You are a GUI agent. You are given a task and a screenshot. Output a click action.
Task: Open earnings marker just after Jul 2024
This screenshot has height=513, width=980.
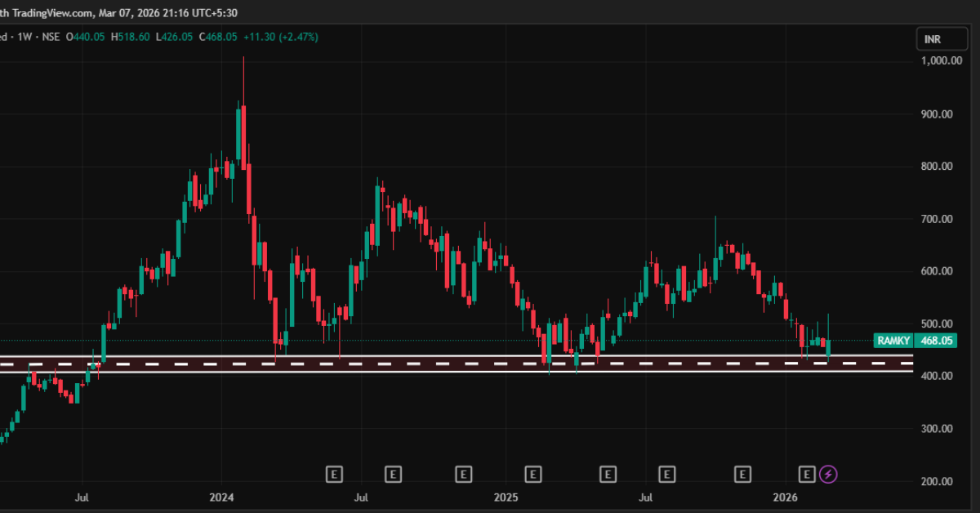pyautogui.click(x=393, y=474)
